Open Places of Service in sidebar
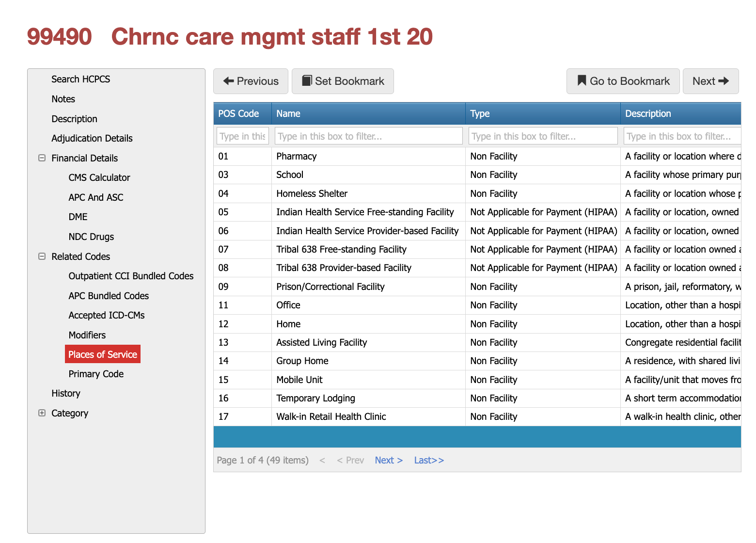This screenshot has width=756, height=543. coord(103,354)
